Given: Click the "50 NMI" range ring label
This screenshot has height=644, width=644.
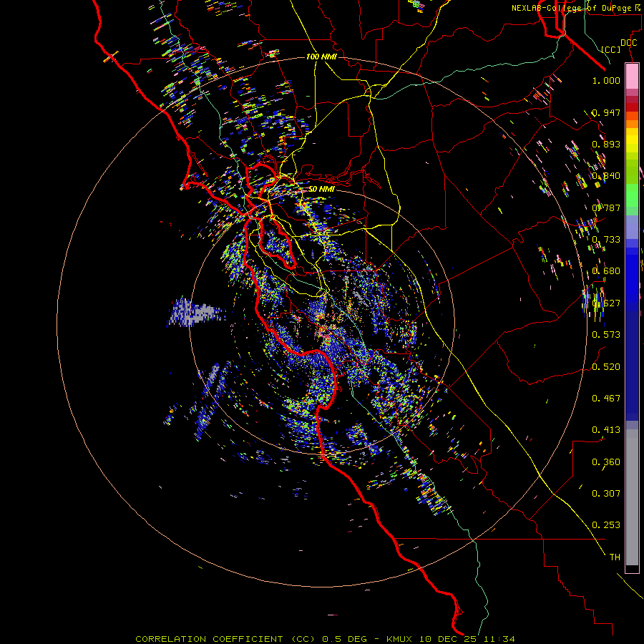Looking at the screenshot, I should 321,189.
